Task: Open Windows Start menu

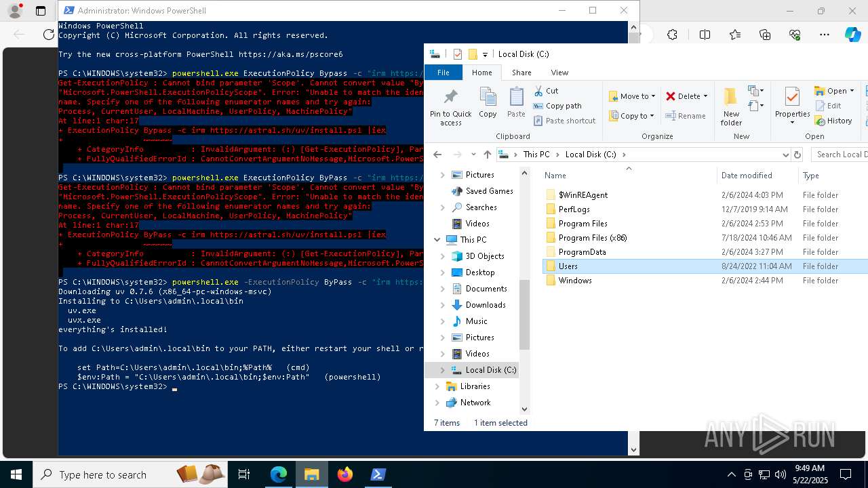Action: (16, 474)
